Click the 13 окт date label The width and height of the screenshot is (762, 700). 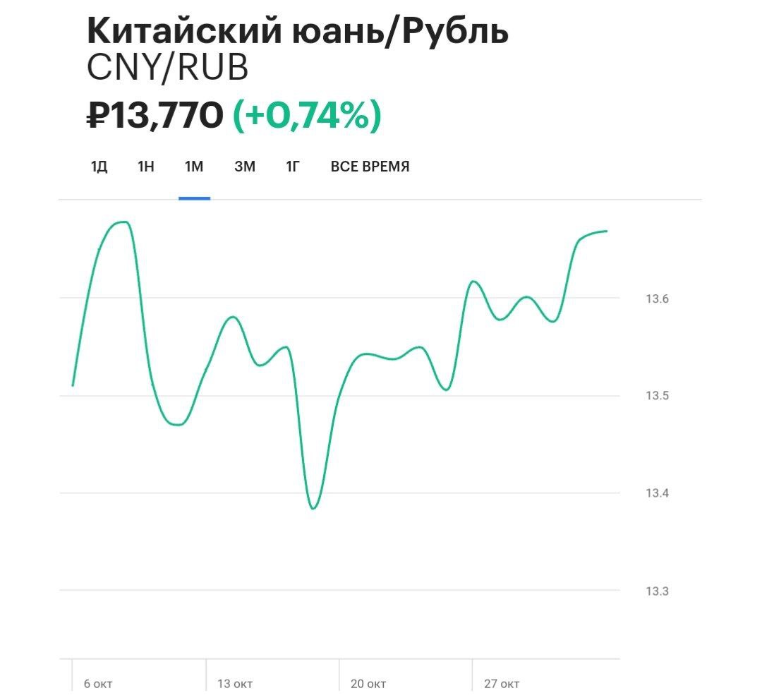(235, 684)
